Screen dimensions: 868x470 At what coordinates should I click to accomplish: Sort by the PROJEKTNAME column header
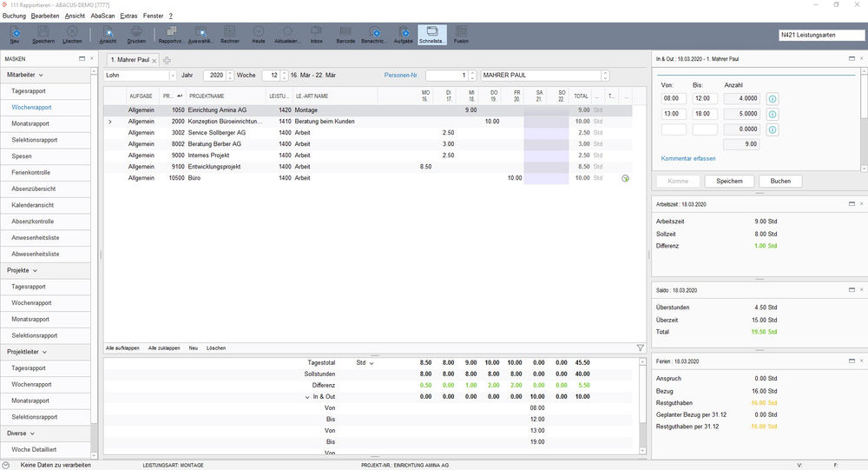tap(226, 96)
